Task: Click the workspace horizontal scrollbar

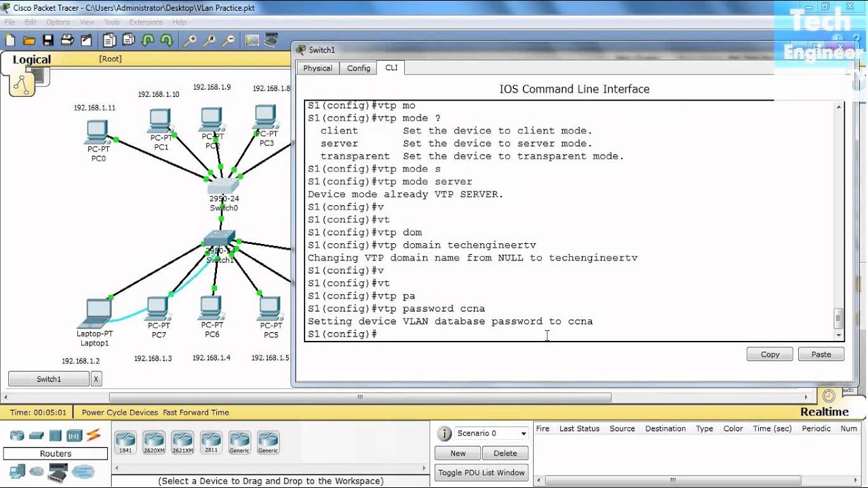Action: pyautogui.click(x=359, y=397)
